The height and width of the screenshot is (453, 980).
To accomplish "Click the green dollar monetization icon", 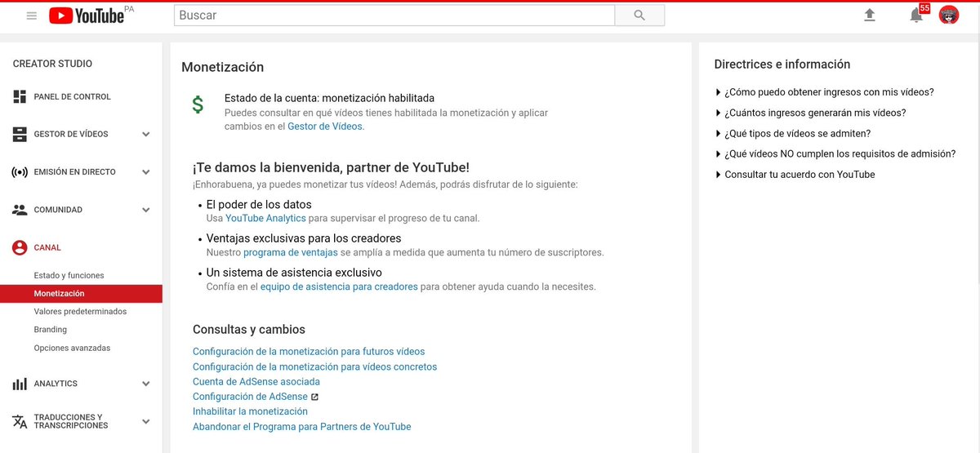I will pos(198,105).
